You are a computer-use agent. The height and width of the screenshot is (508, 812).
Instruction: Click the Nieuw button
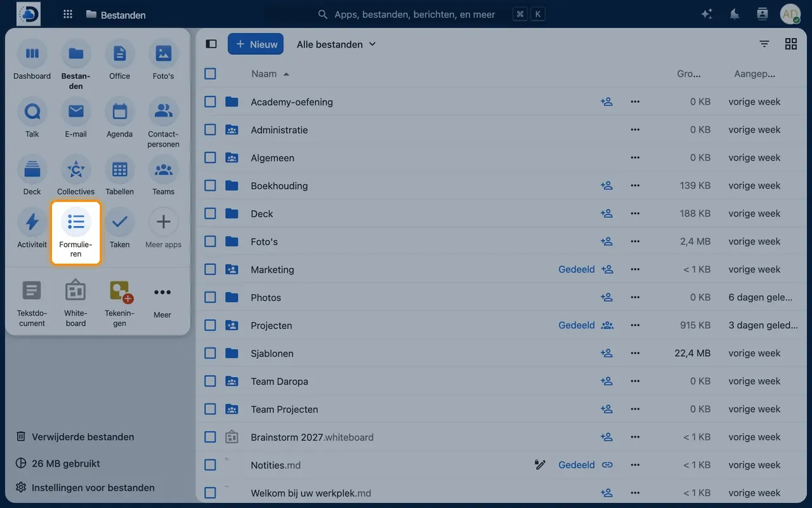click(256, 44)
